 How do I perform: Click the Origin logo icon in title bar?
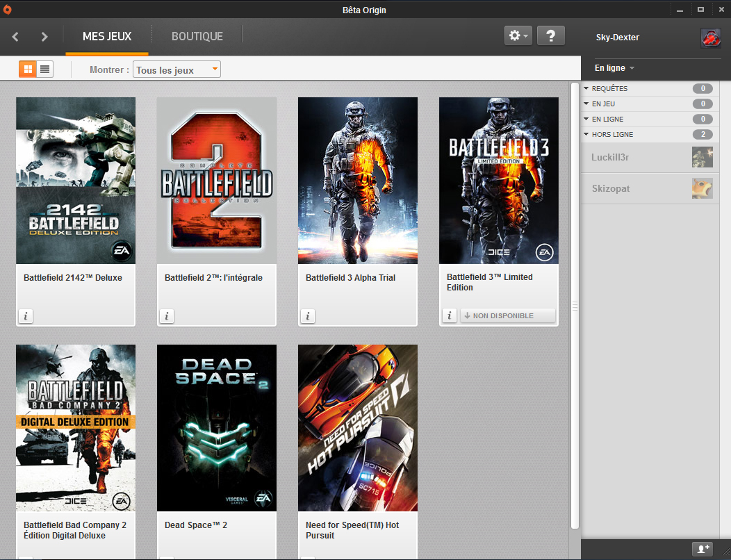point(8,9)
